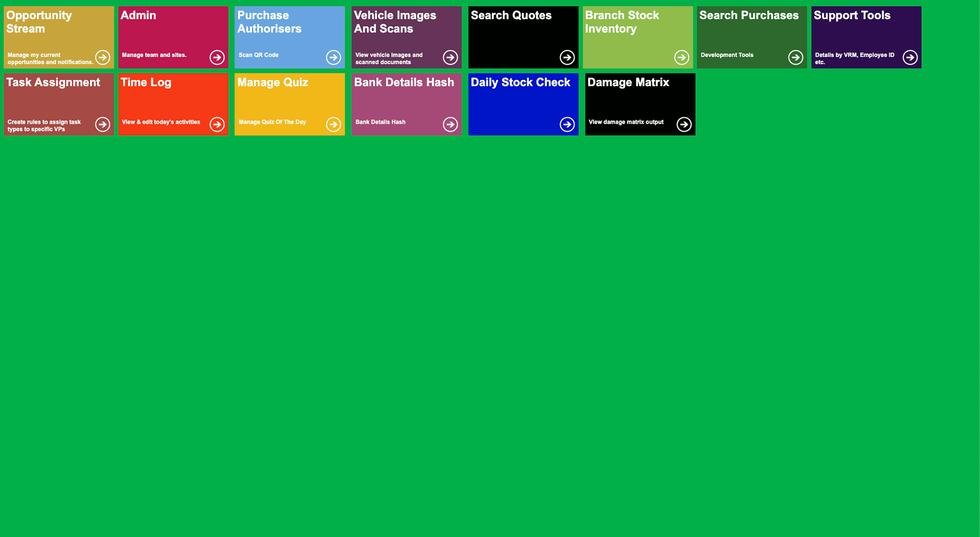Click arrow icon on Daily Stock Check tile
Viewport: 980px width, 537px height.
pyautogui.click(x=567, y=124)
